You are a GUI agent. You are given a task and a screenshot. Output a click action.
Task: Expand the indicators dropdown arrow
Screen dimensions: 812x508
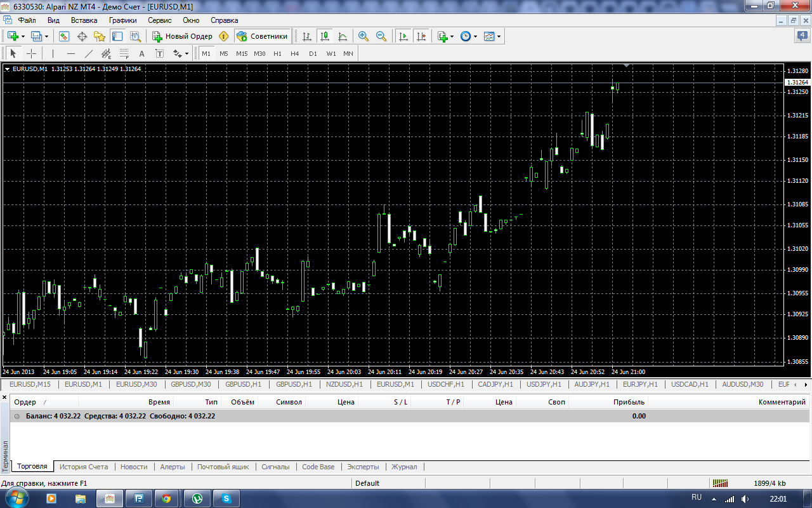452,36
